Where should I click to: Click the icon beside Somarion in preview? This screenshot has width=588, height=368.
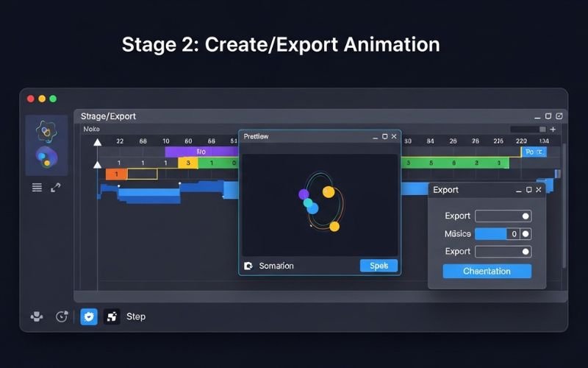(x=248, y=266)
